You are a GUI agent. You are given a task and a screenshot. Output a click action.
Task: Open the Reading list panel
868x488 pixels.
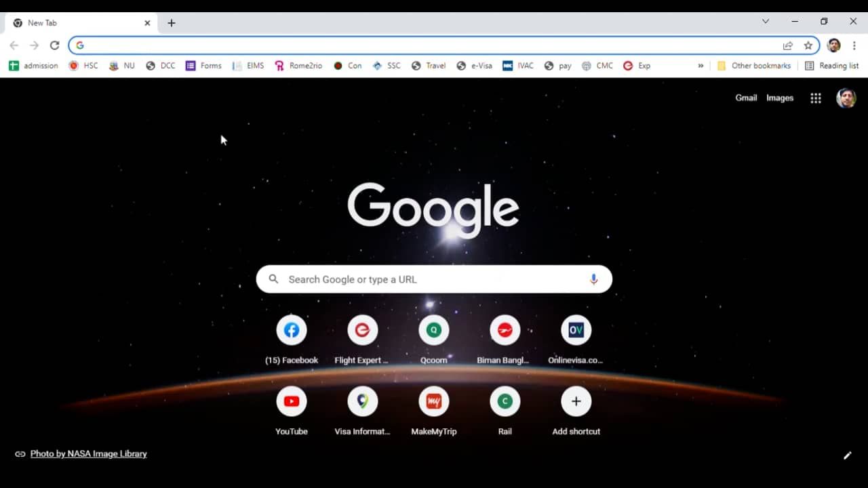831,66
